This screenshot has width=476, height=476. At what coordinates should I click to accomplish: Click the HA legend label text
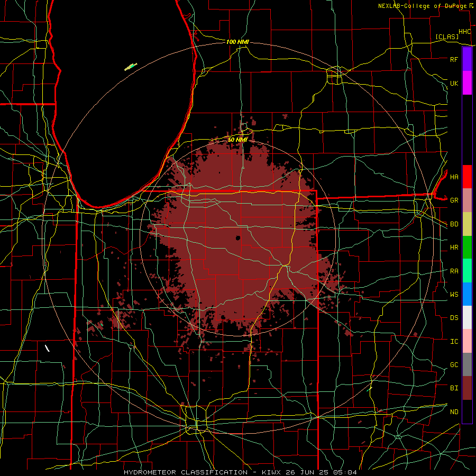[x=454, y=177]
